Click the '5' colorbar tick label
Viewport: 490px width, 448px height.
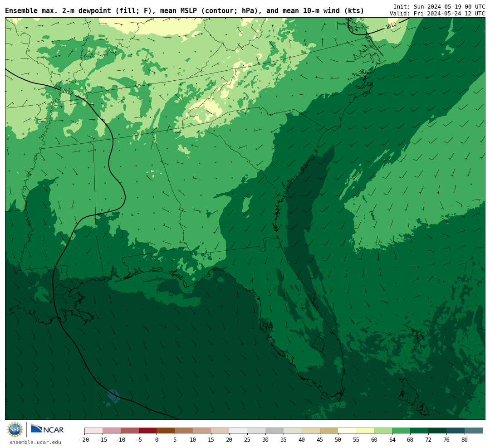click(175, 439)
